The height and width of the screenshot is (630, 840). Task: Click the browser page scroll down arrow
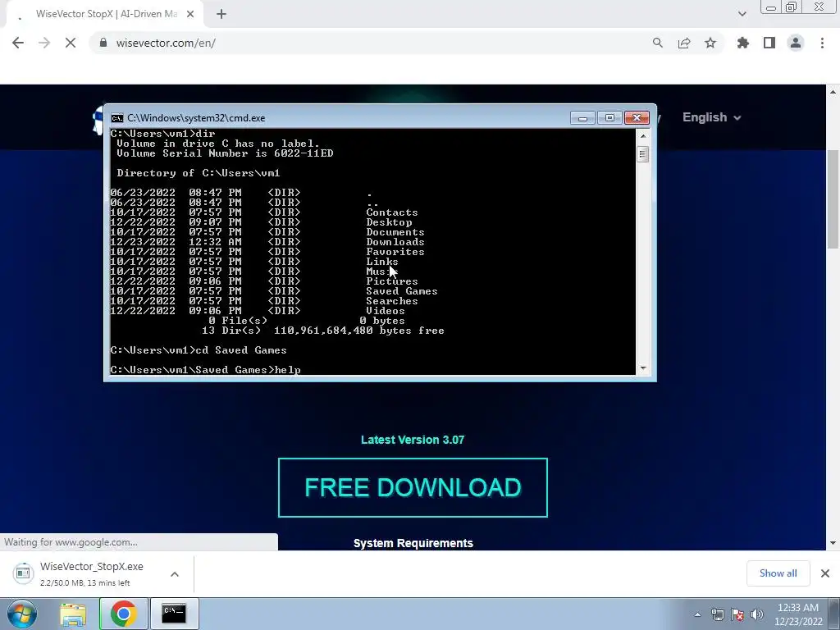coord(833,543)
